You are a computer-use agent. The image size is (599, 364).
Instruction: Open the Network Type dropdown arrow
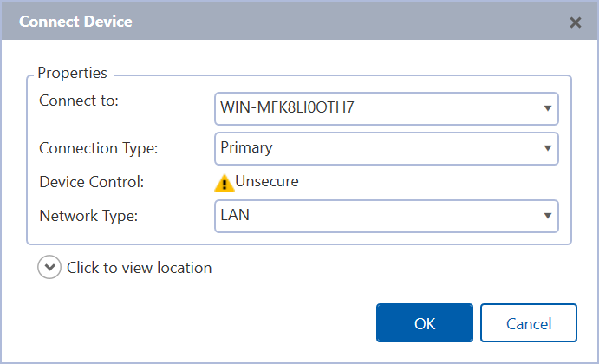548,216
